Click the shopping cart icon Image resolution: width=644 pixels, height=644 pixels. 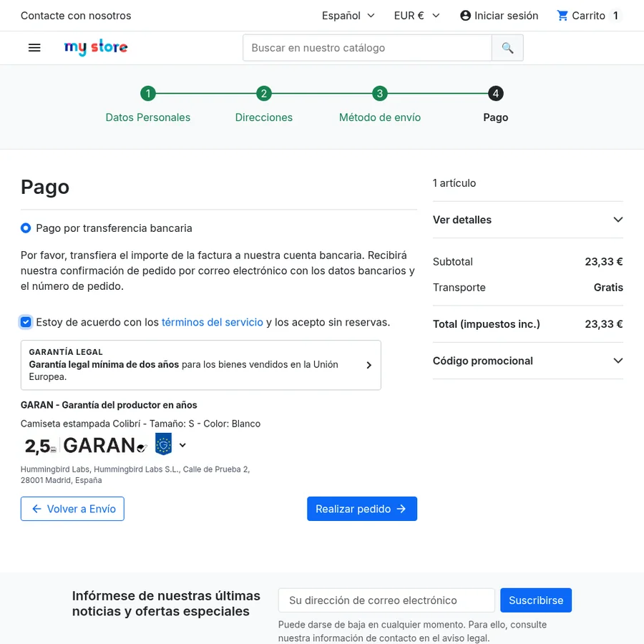point(562,16)
